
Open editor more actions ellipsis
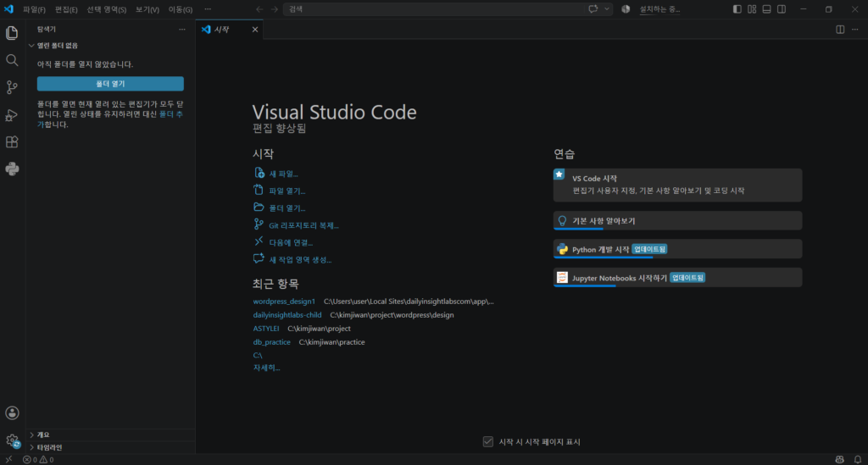[x=855, y=30]
